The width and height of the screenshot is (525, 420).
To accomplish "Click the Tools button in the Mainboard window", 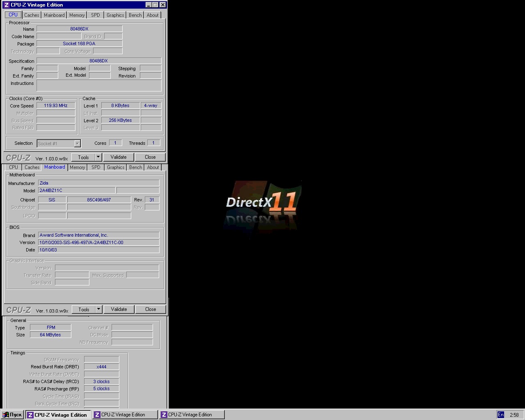I will click(x=84, y=309).
